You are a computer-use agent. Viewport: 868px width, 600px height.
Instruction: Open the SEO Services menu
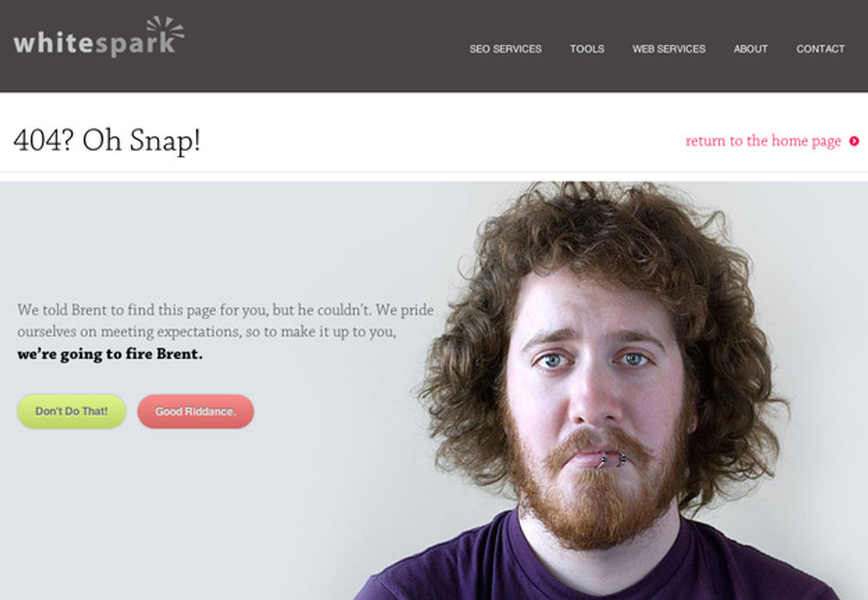(x=505, y=49)
